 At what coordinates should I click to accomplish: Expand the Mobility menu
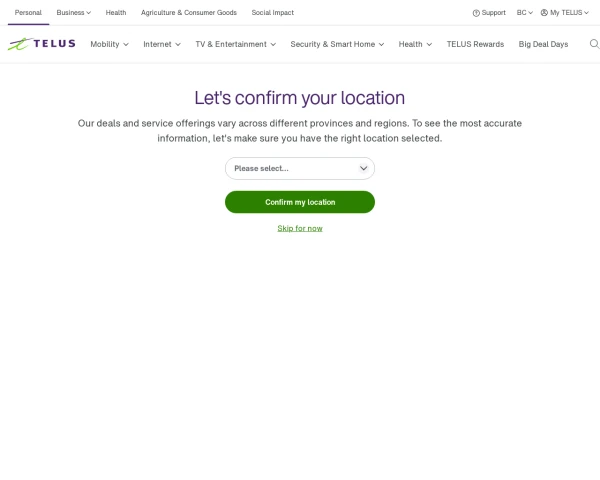(109, 44)
